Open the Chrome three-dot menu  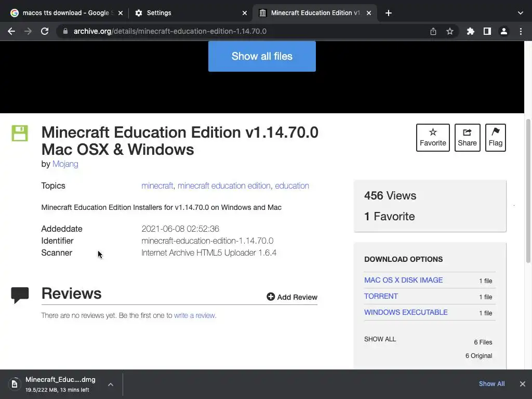pos(521,31)
